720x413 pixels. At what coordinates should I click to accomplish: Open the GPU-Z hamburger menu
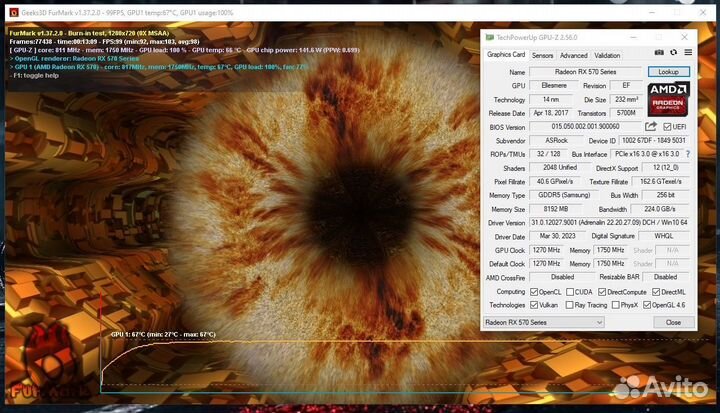pyautogui.click(x=687, y=53)
